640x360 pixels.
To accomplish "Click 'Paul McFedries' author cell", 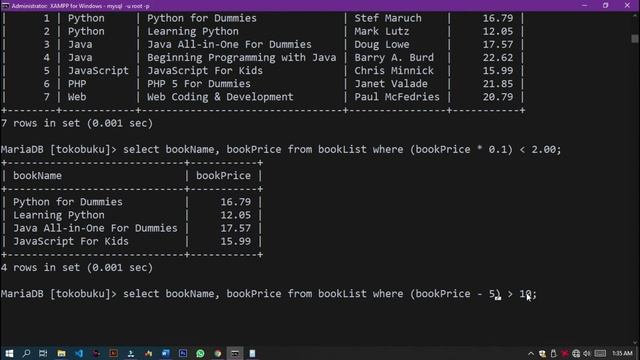I will pos(397,97).
